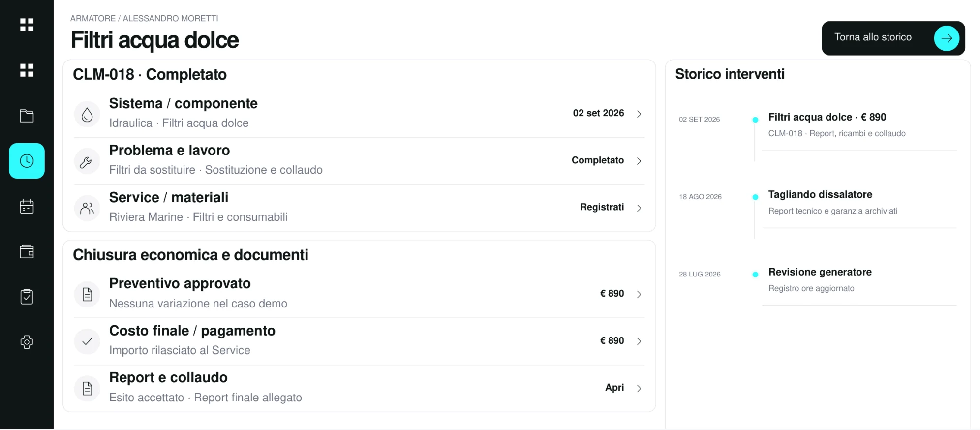Click the 28 LUG 2026 timeline marker dot

tap(755, 274)
